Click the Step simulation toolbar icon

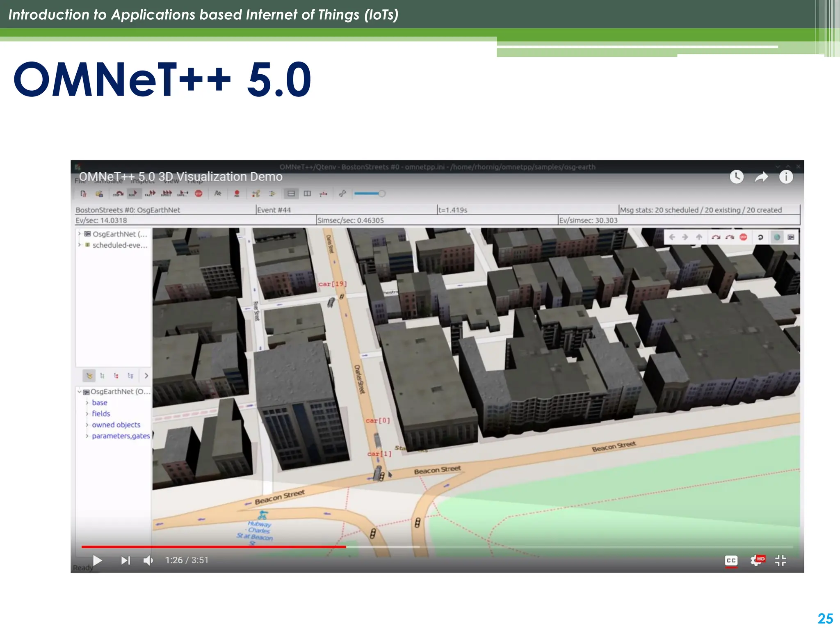[118, 194]
